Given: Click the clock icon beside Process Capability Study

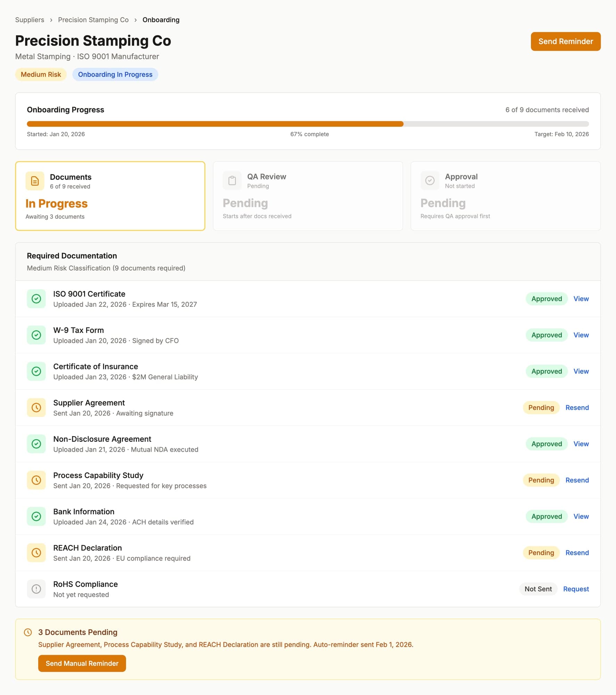Looking at the screenshot, I should 36,480.
